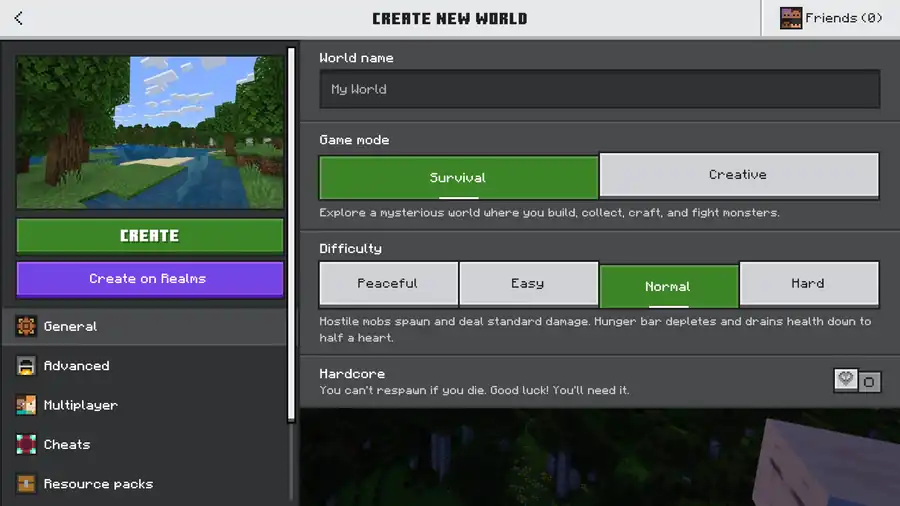Open the Friends list icon
Viewport: 900px width, 506px height.
point(791,18)
